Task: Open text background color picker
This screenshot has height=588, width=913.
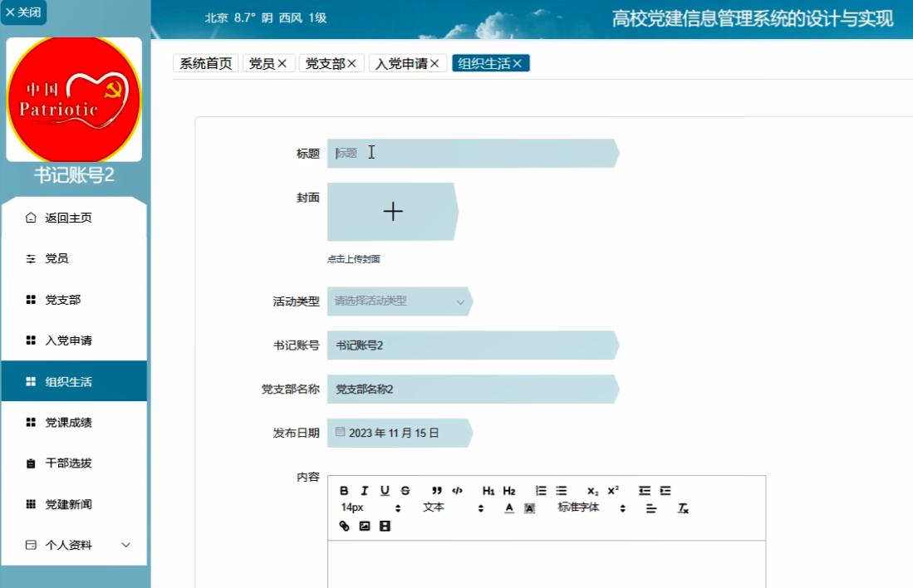Action: click(x=529, y=508)
